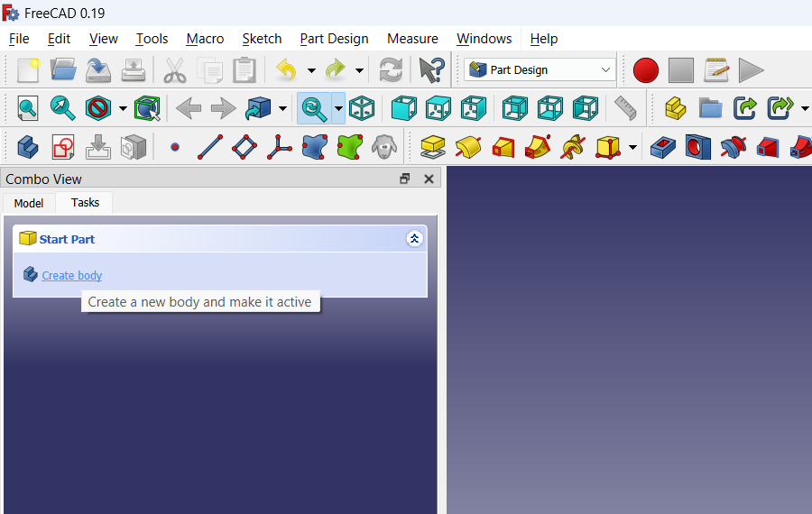Switch to the Tasks tab
The image size is (812, 514).
click(x=85, y=202)
